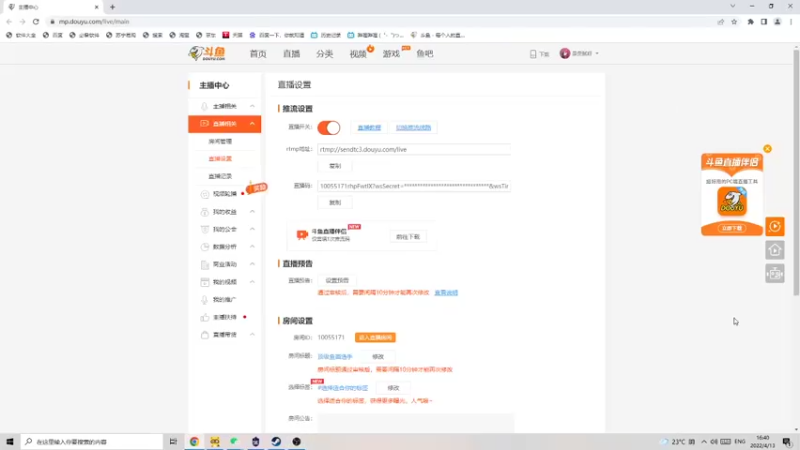Open a new browser tab with plus
The image size is (800, 450).
click(112, 7)
